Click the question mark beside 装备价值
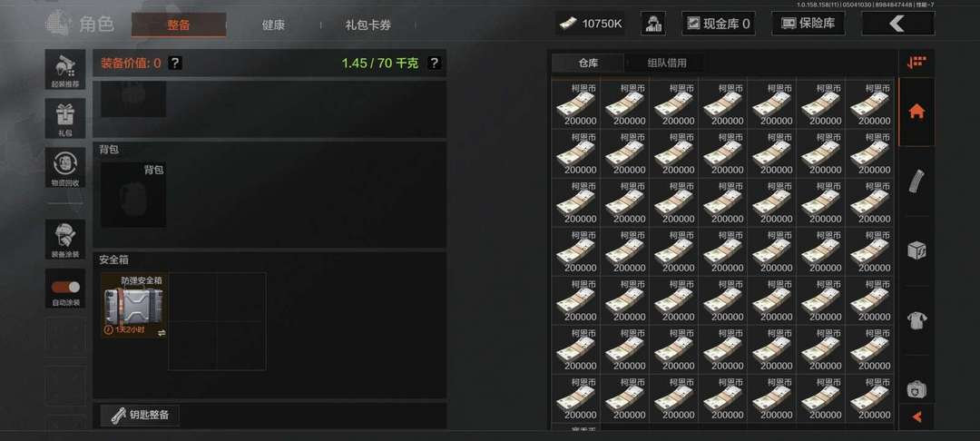Image resolution: width=980 pixels, height=441 pixels. (x=176, y=64)
